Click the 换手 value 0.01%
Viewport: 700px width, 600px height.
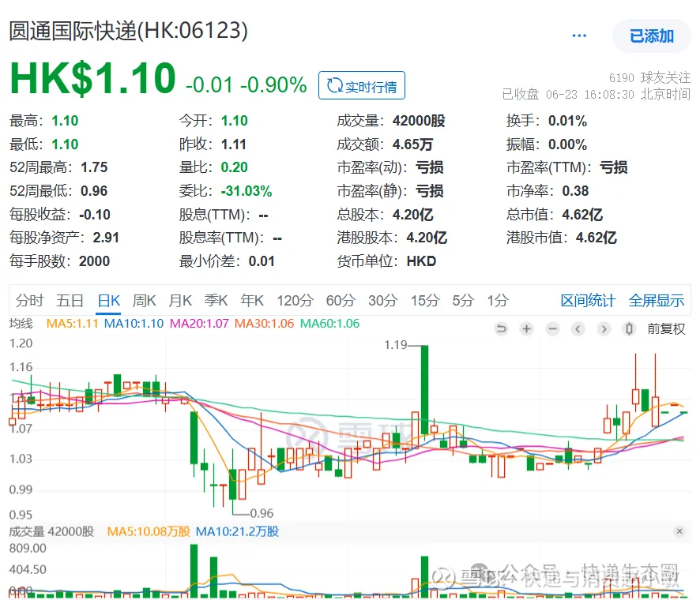(x=567, y=121)
